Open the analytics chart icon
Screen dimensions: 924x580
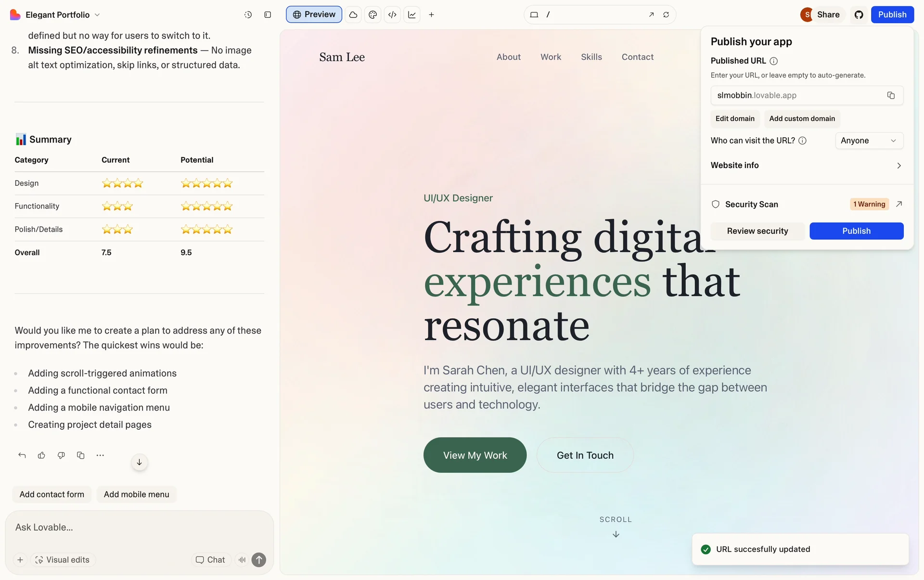point(412,15)
